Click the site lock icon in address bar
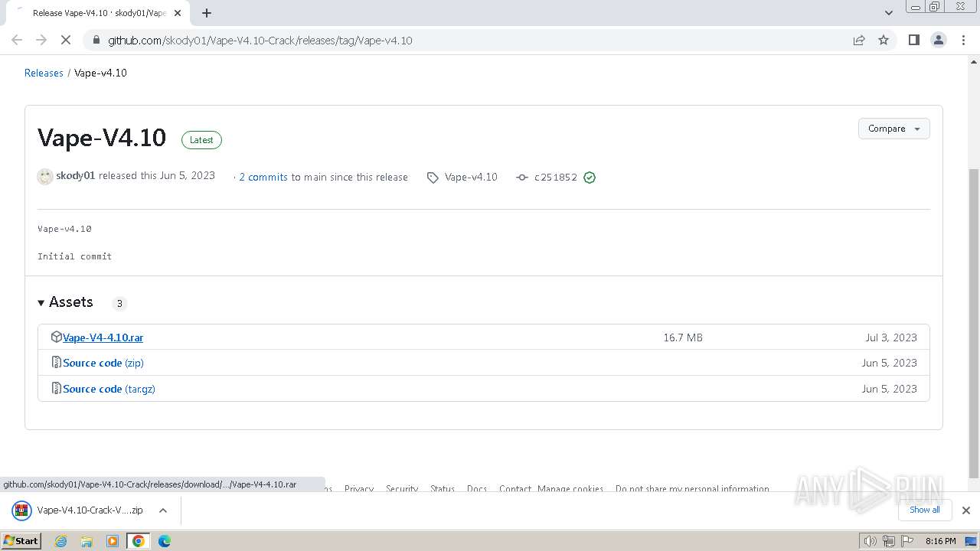The image size is (980, 551). (x=96, y=40)
